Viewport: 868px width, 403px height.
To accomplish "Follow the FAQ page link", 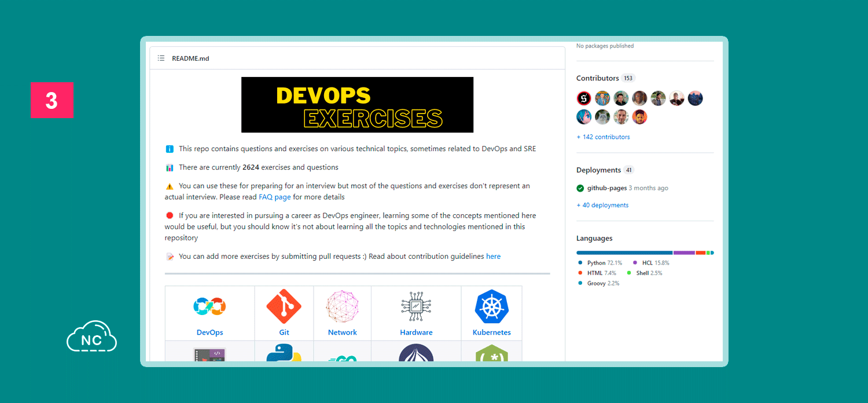I will coord(275,197).
